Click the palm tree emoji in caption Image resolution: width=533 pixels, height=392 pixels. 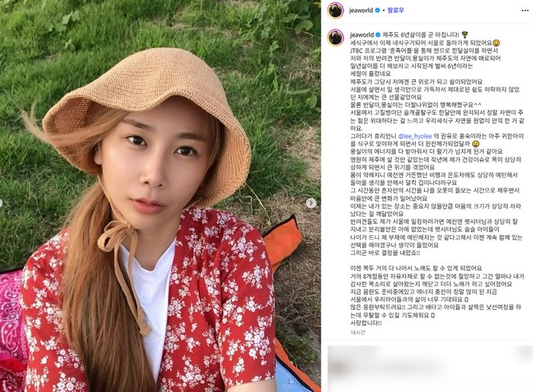coord(465,34)
